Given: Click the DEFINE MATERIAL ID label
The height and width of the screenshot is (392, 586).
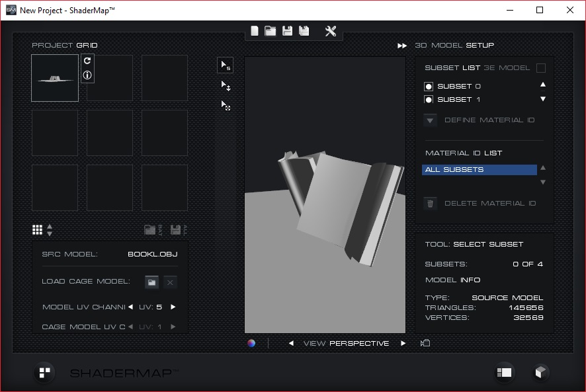Looking at the screenshot, I should click(x=489, y=120).
